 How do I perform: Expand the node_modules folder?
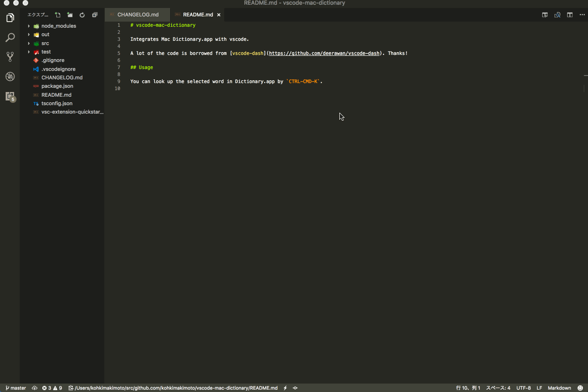point(58,26)
